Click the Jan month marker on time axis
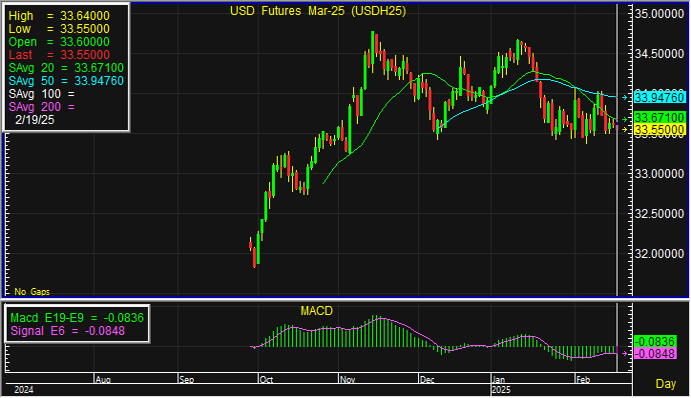 (x=499, y=379)
